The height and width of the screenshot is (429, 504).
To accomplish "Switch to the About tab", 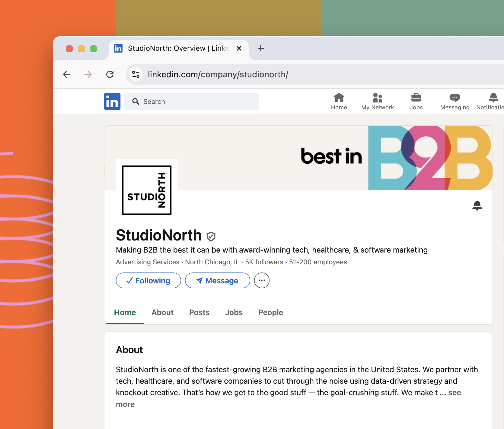I will tap(163, 312).
